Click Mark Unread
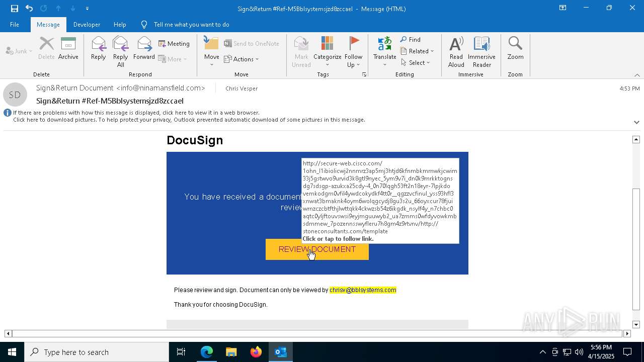The width and height of the screenshot is (644, 362). click(x=301, y=51)
